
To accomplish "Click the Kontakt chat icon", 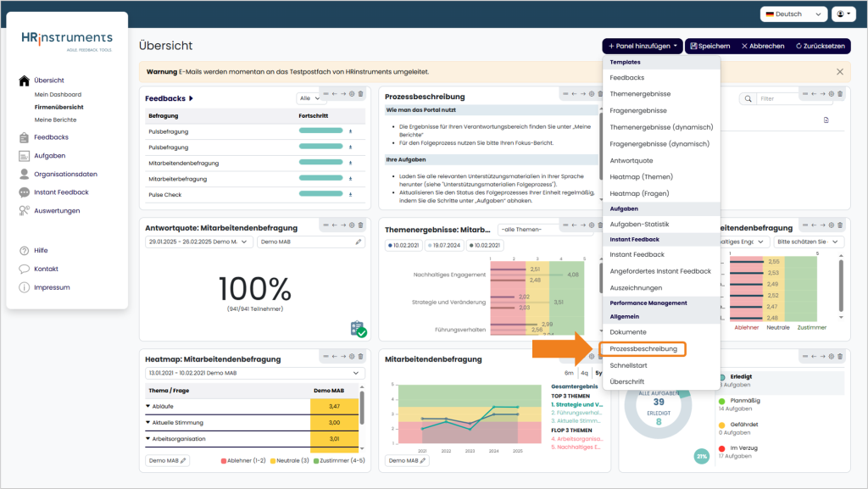I will [x=24, y=269].
